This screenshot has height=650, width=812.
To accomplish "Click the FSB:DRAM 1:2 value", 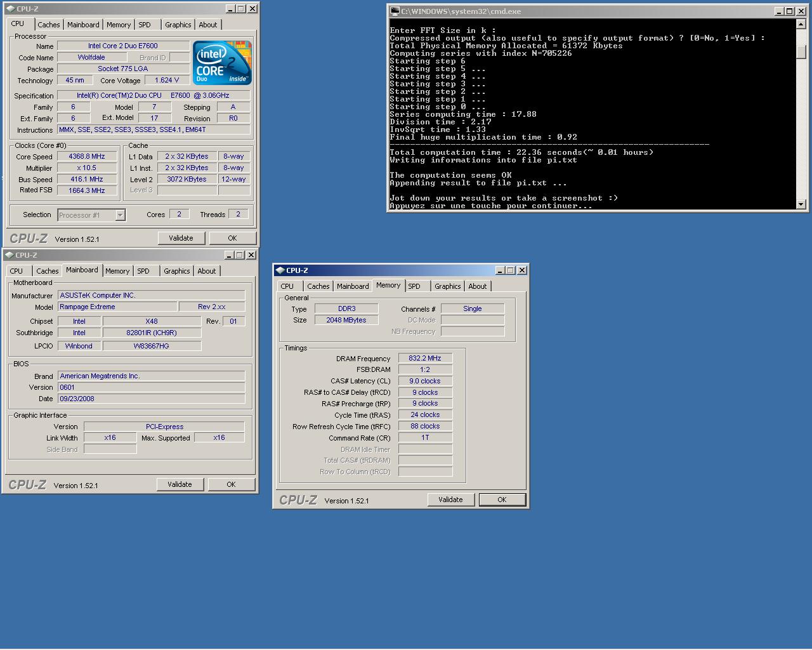I will (x=425, y=369).
